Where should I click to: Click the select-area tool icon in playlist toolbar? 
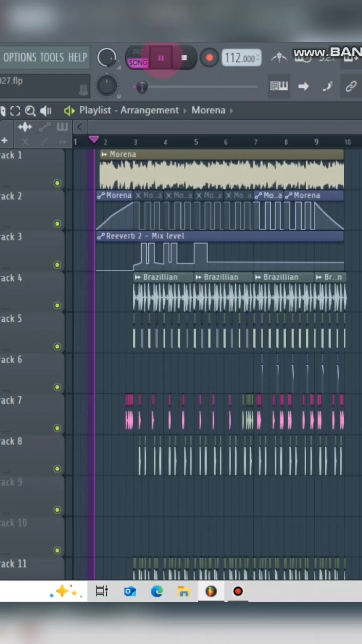(x=15, y=111)
